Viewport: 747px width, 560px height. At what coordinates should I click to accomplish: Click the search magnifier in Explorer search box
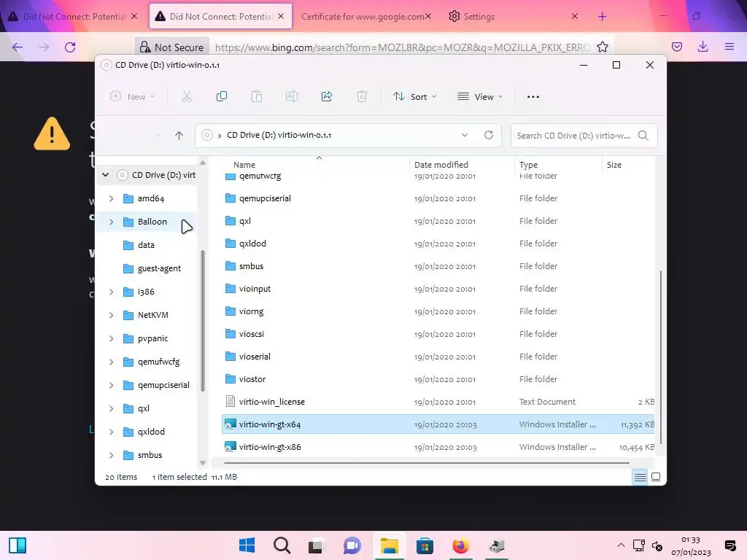pyautogui.click(x=643, y=136)
